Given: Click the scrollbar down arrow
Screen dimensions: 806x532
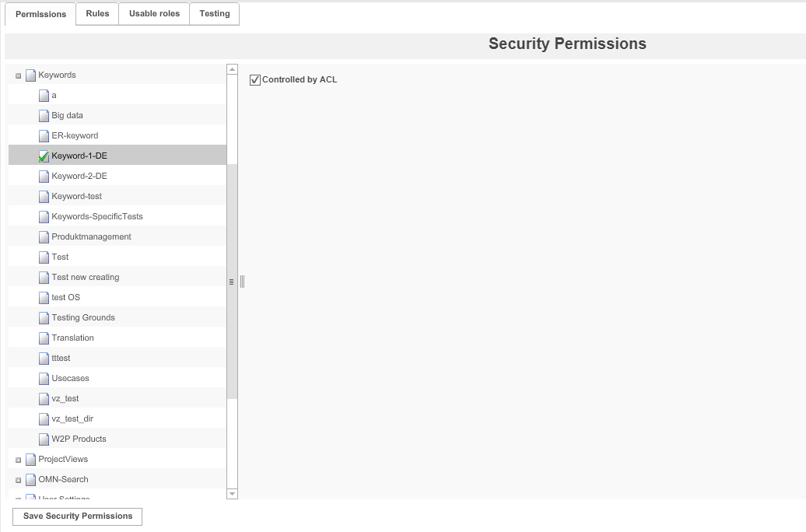Looking at the screenshot, I should [230, 492].
